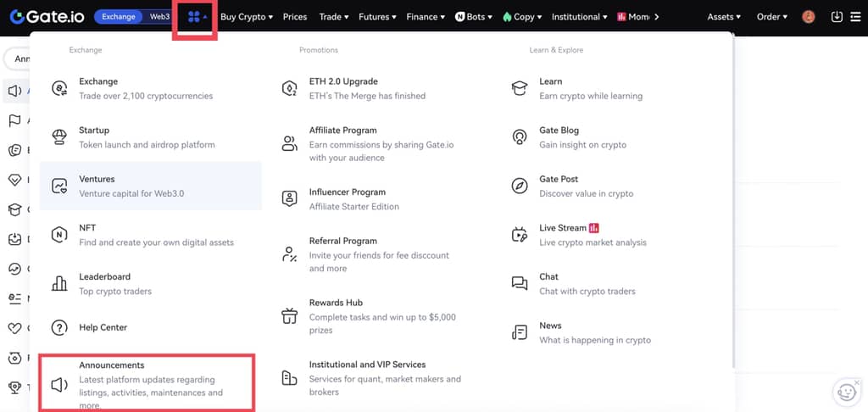
Task: Toggle dark mode moon icon
Action: [x=857, y=16]
